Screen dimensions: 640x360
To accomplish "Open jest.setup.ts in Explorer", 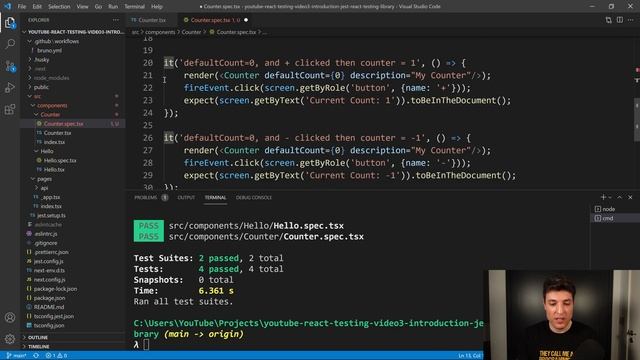I will [x=73, y=215].
